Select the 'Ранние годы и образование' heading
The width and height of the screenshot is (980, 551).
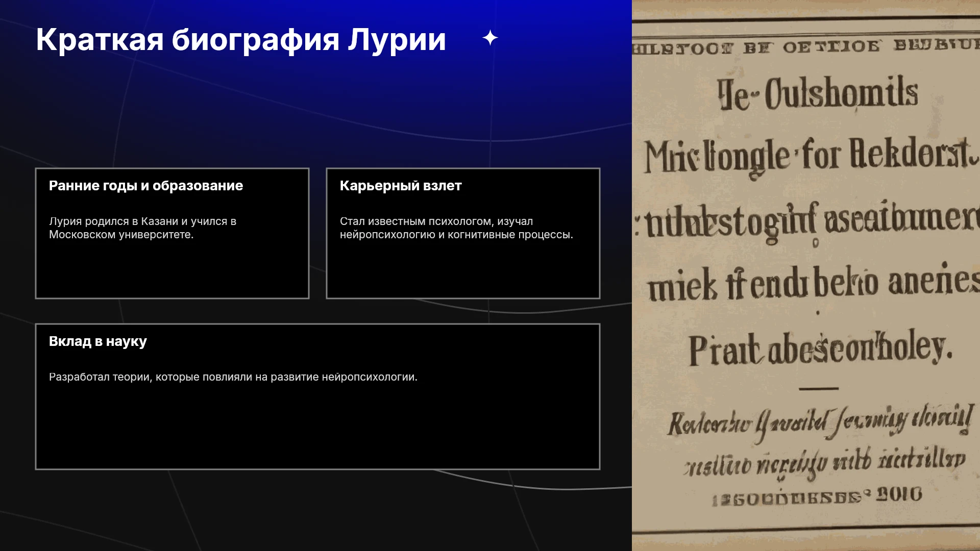(146, 186)
